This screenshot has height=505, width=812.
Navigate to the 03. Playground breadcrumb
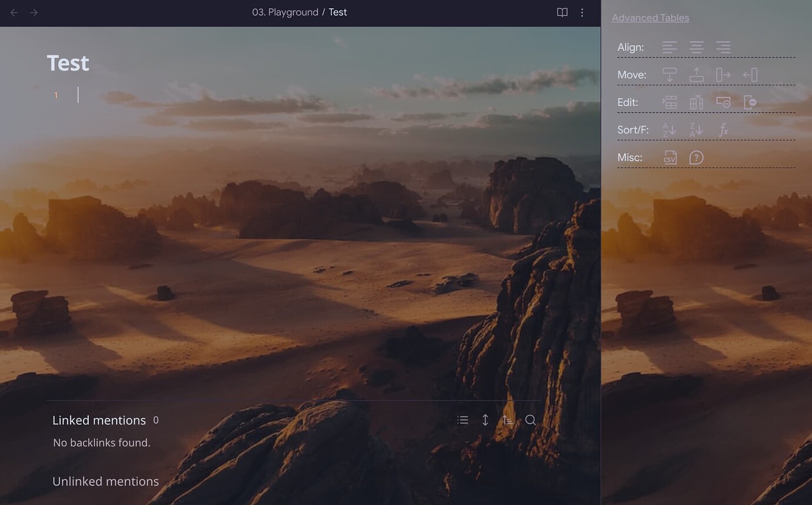pos(285,12)
